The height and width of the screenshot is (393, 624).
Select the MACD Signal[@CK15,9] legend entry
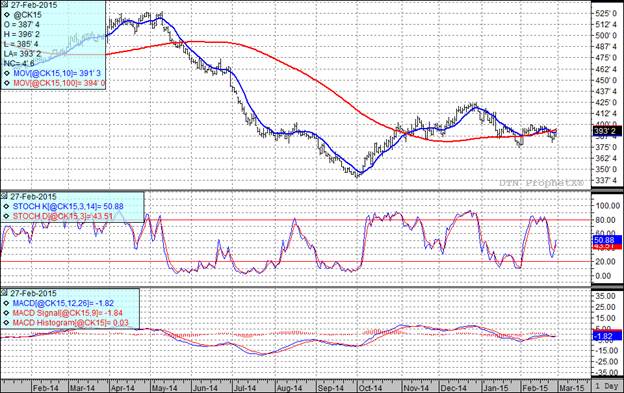68,313
